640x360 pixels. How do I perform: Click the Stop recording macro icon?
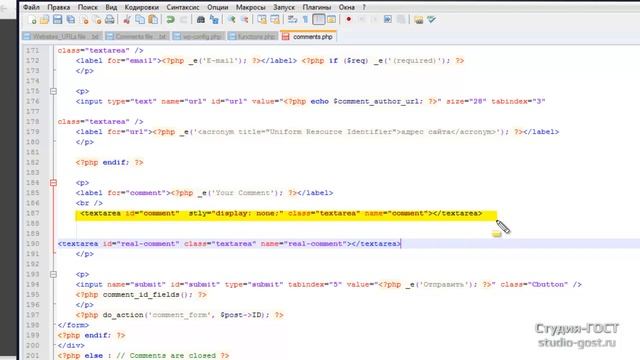[x=362, y=20]
